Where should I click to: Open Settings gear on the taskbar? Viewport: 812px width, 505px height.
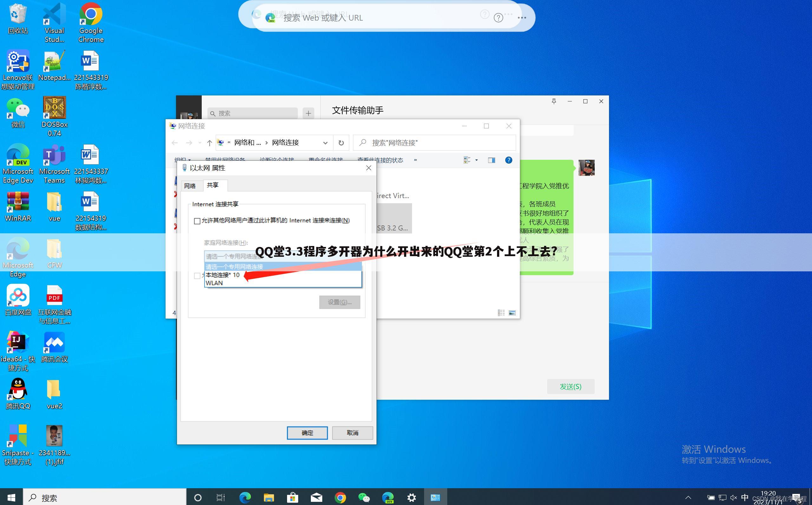pyautogui.click(x=411, y=498)
